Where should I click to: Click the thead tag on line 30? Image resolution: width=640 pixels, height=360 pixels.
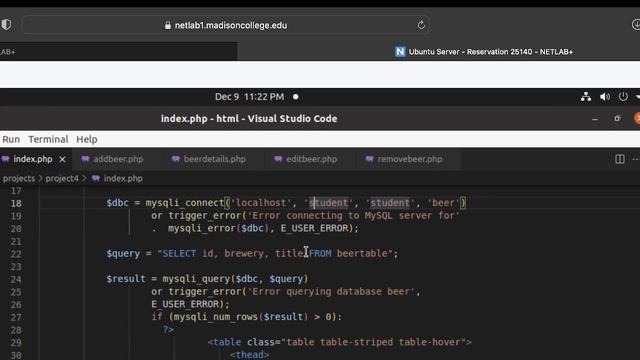249,355
